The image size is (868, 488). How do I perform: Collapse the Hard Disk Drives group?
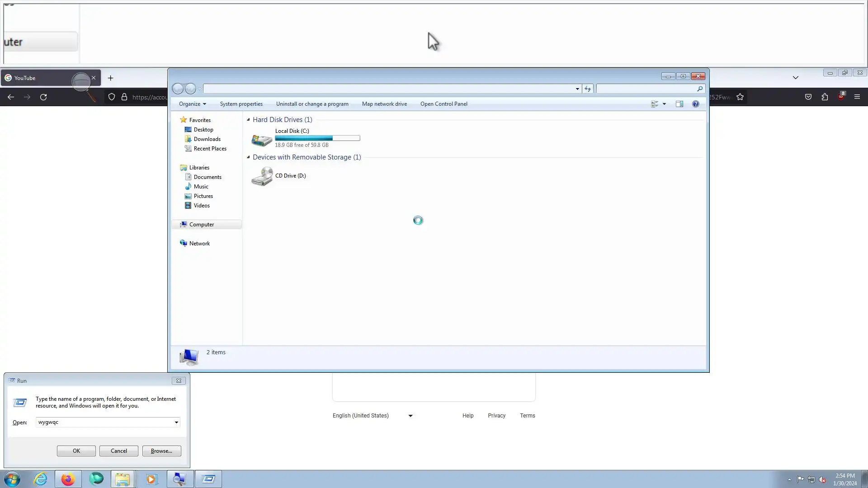(x=248, y=120)
